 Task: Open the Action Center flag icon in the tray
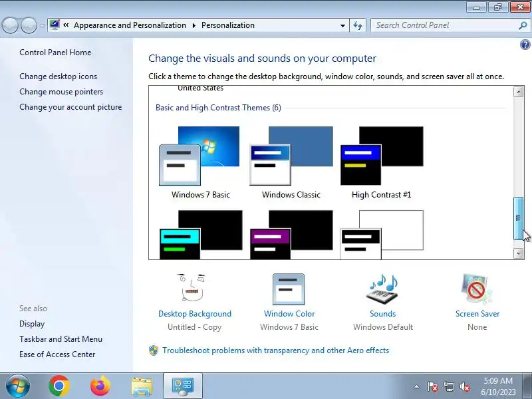tap(433, 386)
